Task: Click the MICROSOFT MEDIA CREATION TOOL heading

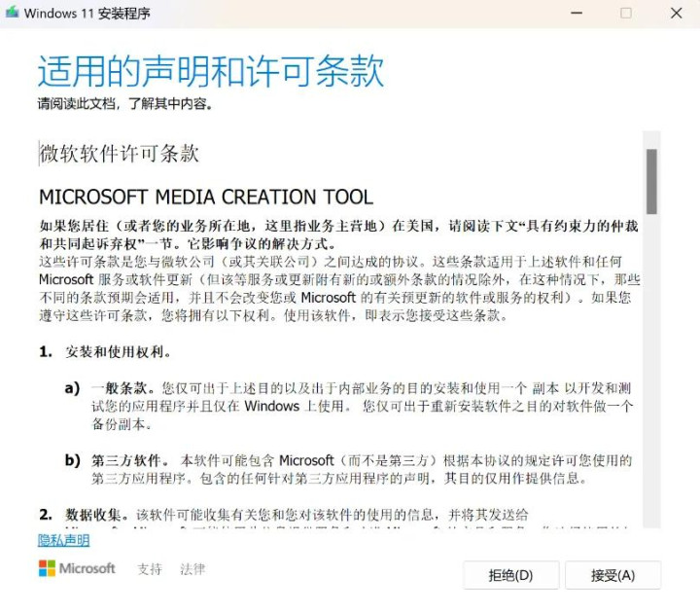Action: point(206,197)
